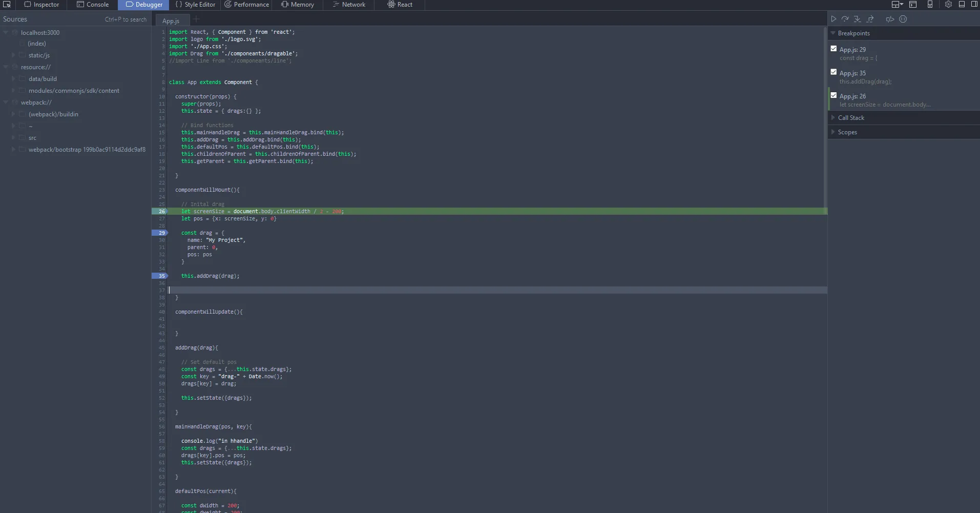Activate the element picker icon
The image size is (980, 513).
click(x=7, y=5)
